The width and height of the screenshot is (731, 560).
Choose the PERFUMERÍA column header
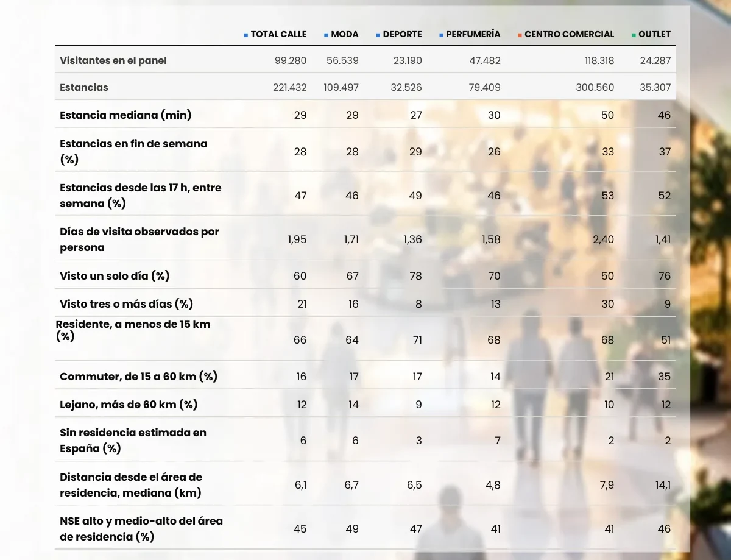tap(473, 34)
